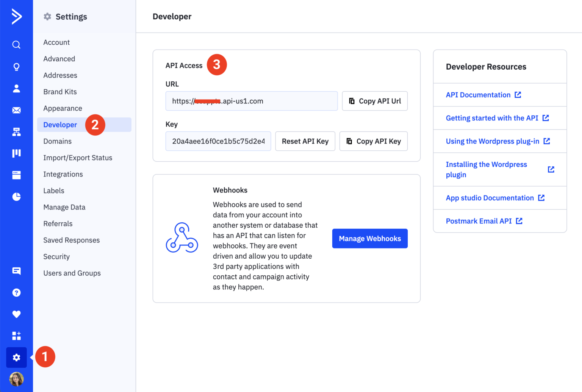The image size is (582, 392).
Task: Open the API Documentation link
Action: [479, 95]
